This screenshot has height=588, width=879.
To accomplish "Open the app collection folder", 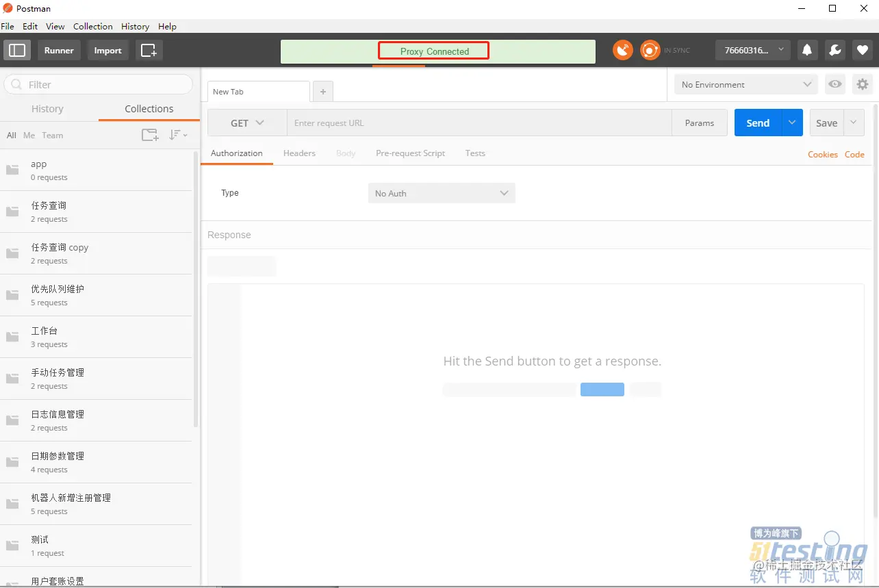I will coord(96,170).
